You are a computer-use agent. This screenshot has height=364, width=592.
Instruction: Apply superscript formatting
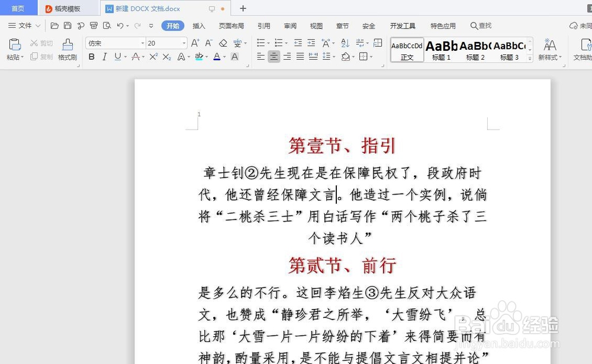153,56
